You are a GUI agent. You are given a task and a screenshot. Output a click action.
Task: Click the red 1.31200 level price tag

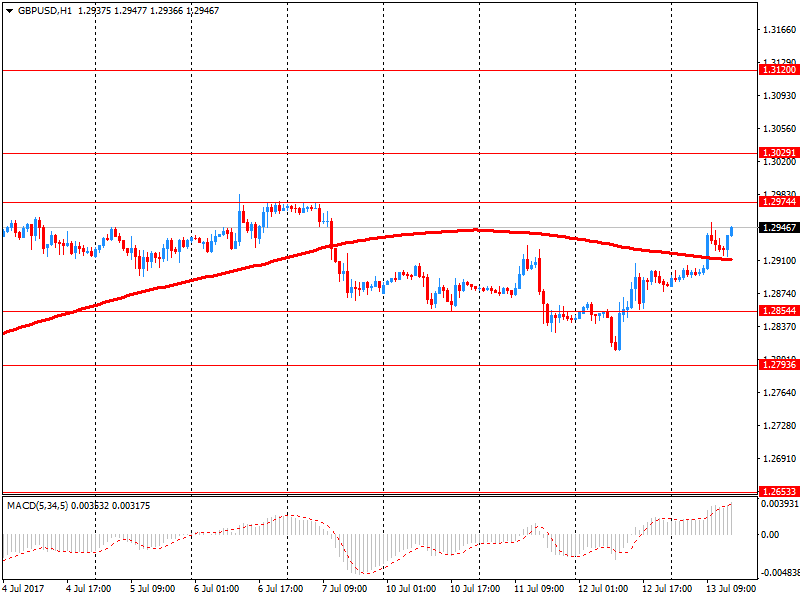(779, 70)
